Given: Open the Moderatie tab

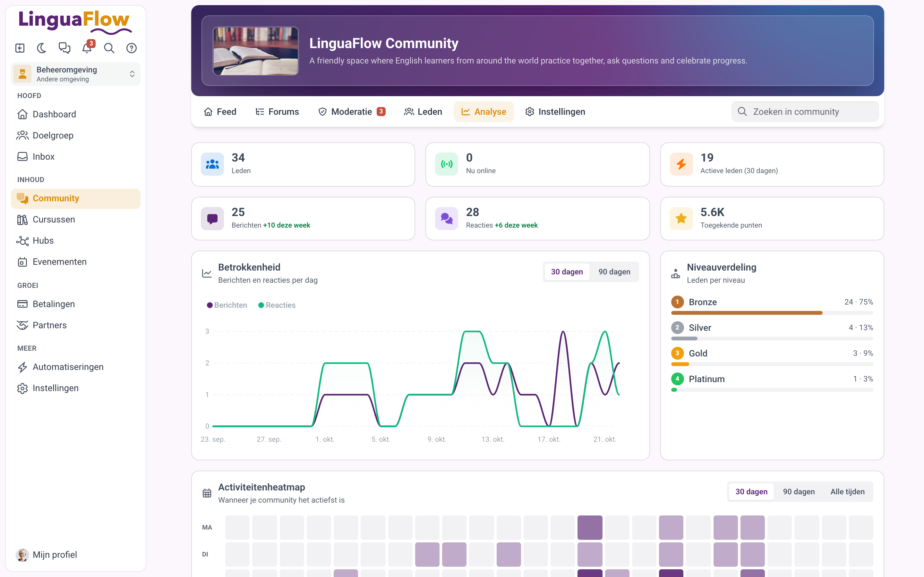Looking at the screenshot, I should (352, 112).
